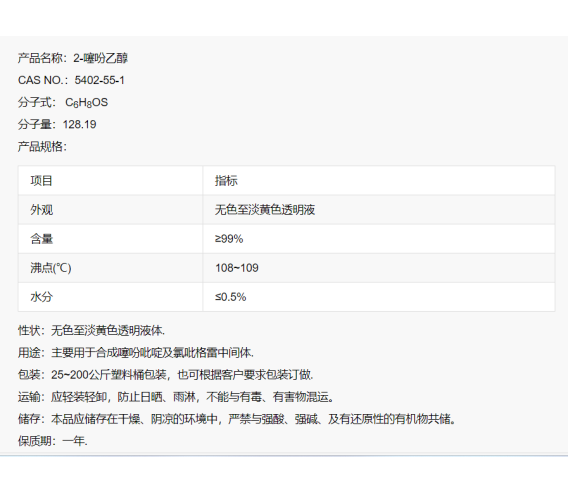Click the 108~109 boiling point value
This screenshot has width=568, height=495.
pyautogui.click(x=237, y=268)
